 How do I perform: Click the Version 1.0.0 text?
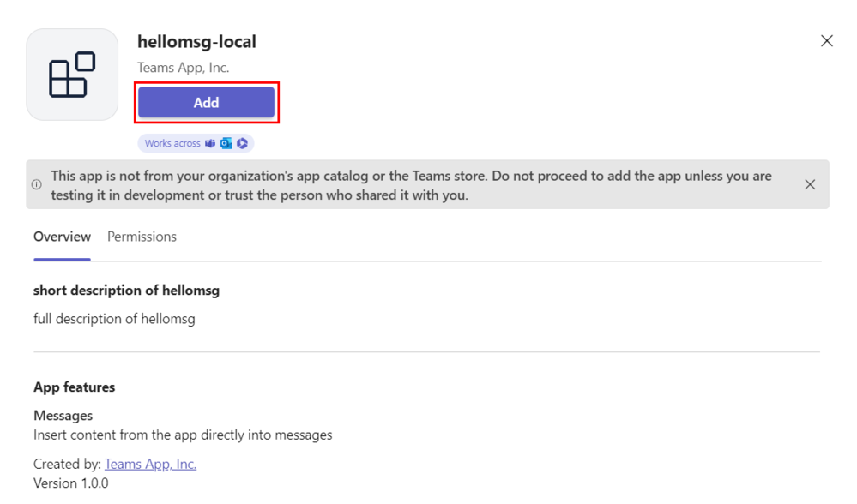[x=71, y=483]
